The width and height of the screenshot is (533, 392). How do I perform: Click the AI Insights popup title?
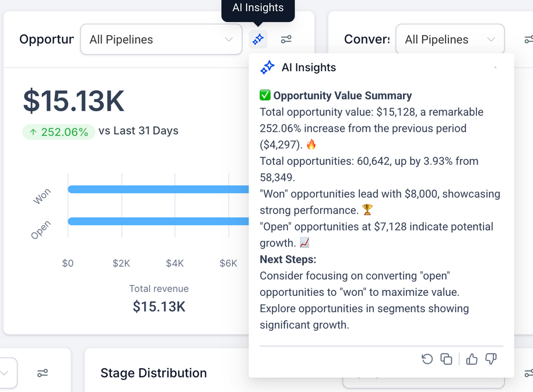pos(308,68)
